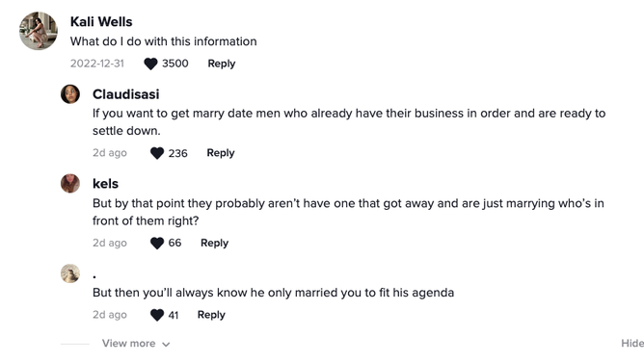
Task: Open kels' avatar image
Action: 70,183
